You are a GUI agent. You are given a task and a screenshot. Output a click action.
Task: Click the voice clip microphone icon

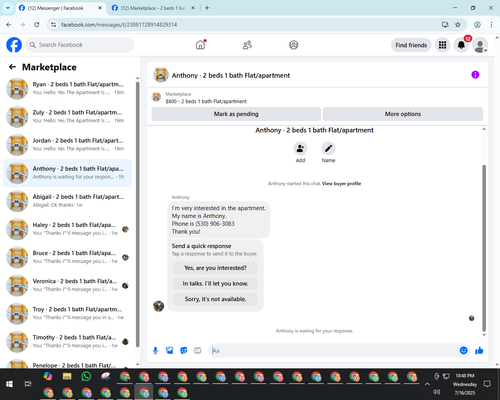coord(155,351)
